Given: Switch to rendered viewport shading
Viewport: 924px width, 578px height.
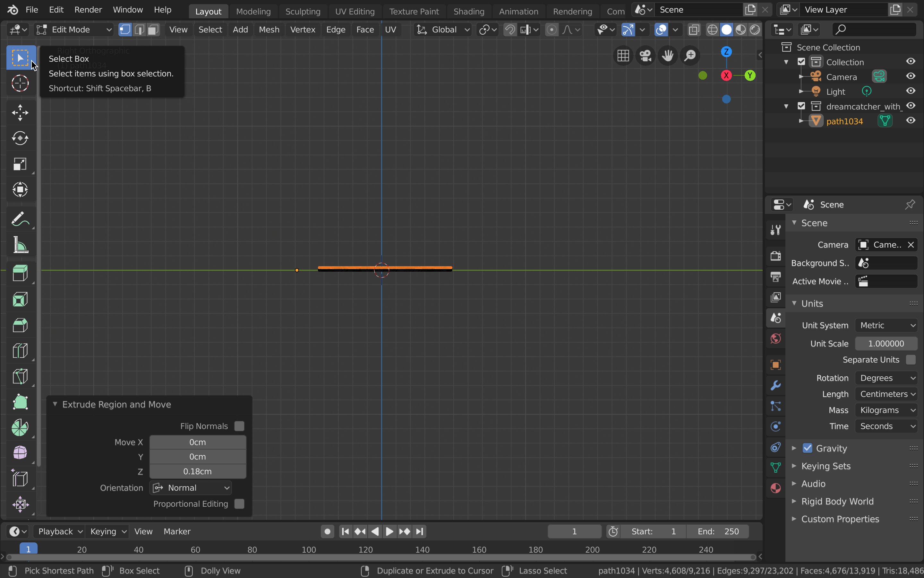Looking at the screenshot, I should coord(755,30).
